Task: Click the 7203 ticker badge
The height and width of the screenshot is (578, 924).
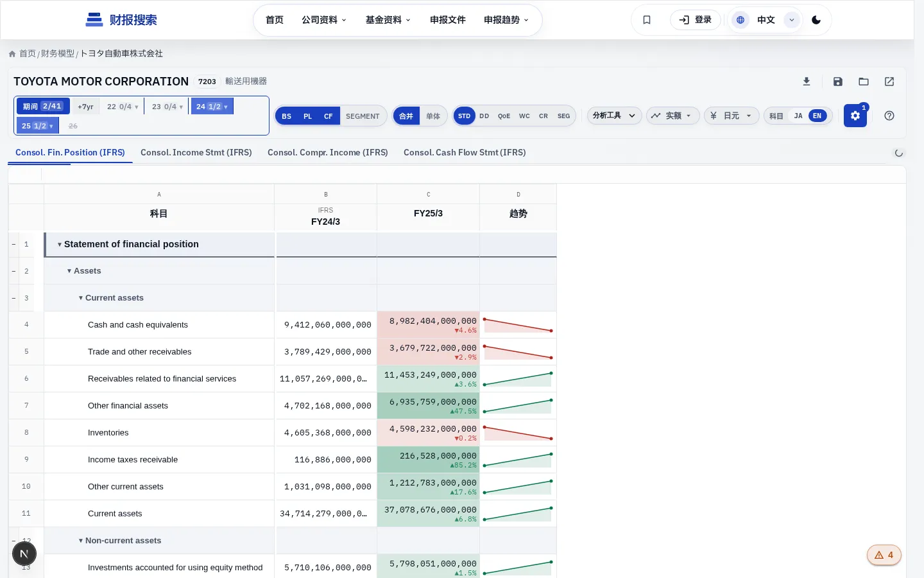Action: pos(207,82)
